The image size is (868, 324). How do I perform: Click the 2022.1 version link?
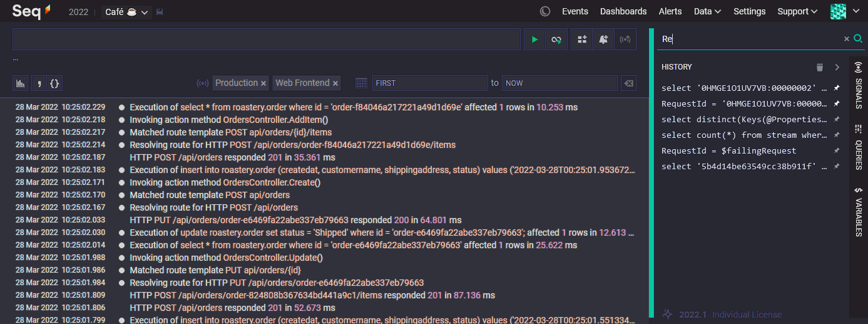pos(693,315)
